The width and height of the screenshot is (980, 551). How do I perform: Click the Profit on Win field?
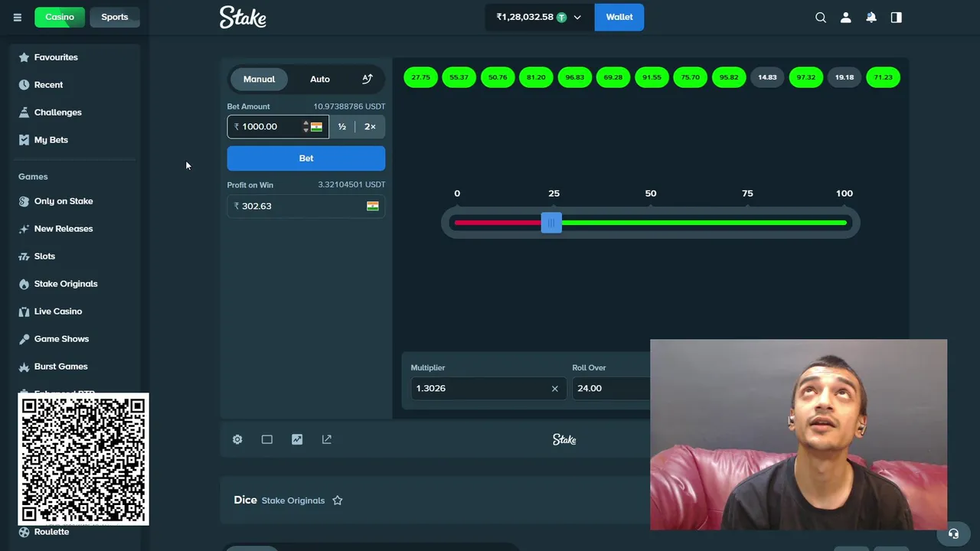(306, 206)
